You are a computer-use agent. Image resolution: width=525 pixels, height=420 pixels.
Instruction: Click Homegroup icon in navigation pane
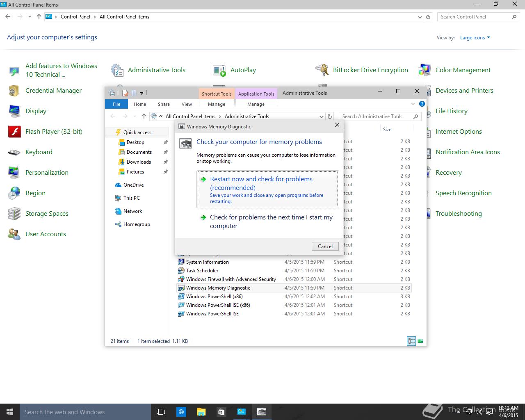118,224
